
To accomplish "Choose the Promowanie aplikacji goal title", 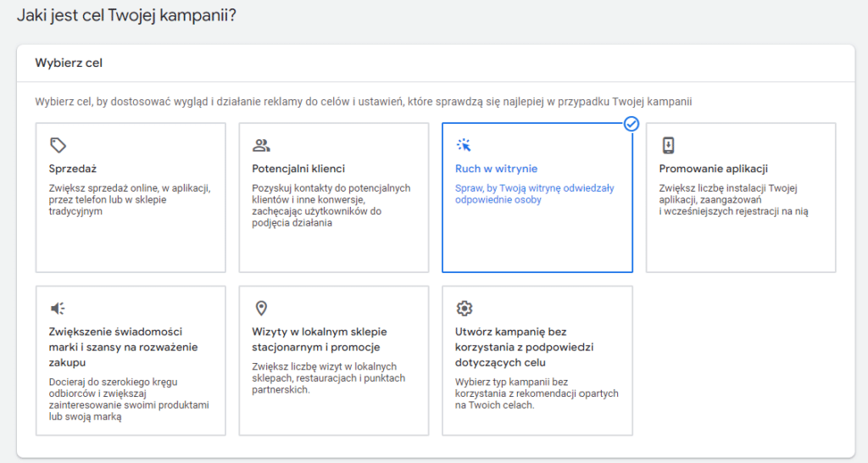I will pos(713,169).
